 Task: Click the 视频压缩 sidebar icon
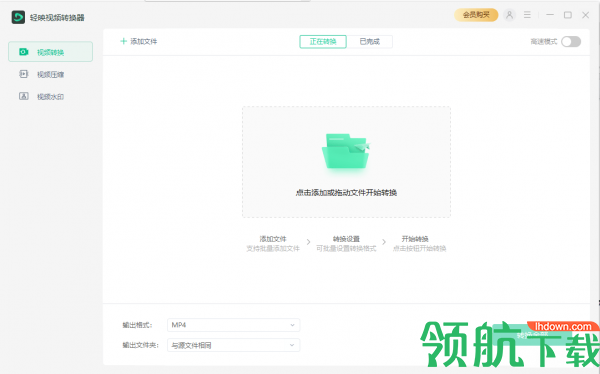click(x=24, y=74)
